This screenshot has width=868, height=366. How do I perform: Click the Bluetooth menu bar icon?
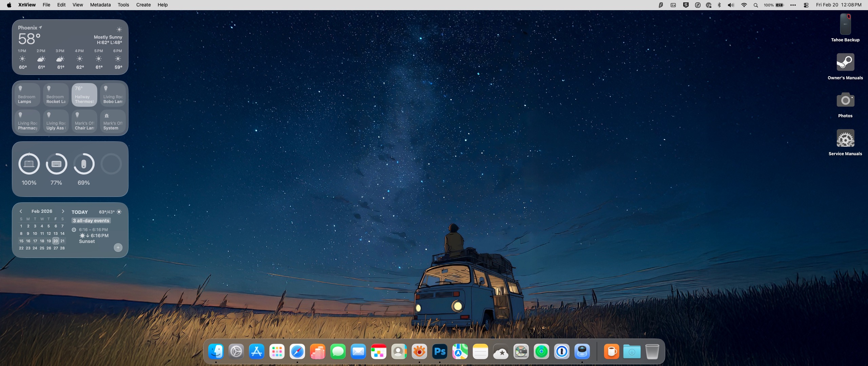tap(719, 5)
